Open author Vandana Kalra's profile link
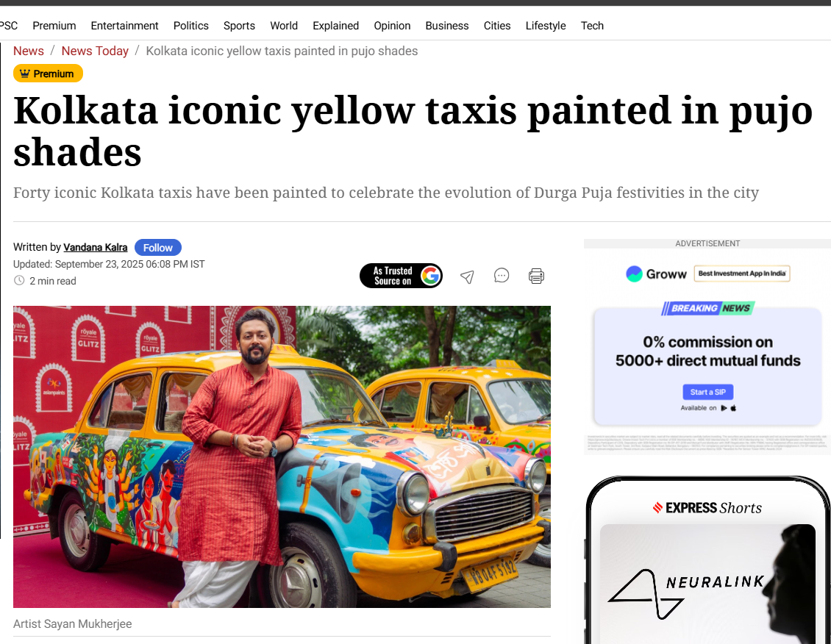 click(96, 247)
